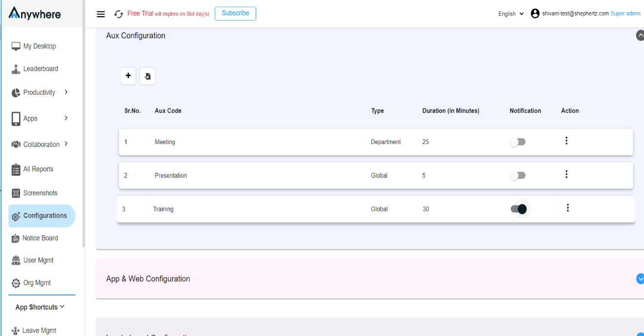644x336 pixels.
Task: Open the English language dropdown
Action: point(511,14)
